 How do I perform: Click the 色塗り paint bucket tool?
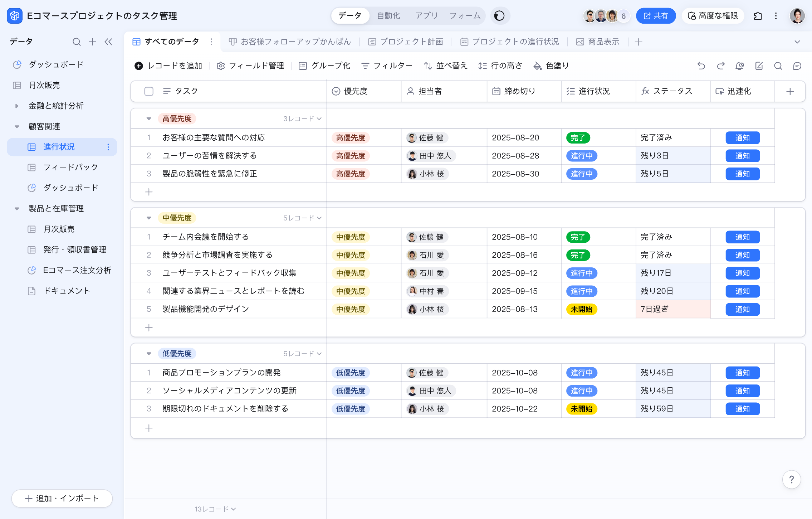point(551,66)
